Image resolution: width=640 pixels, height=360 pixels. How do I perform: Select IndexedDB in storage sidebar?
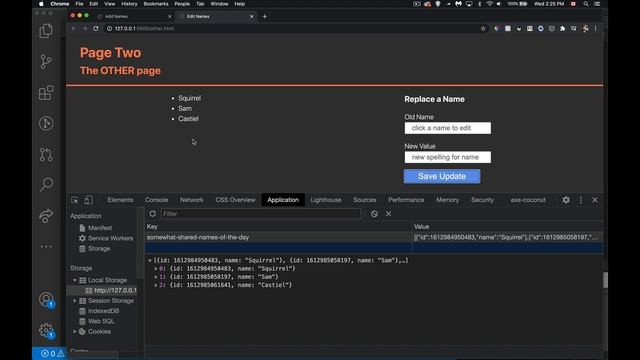point(103,311)
